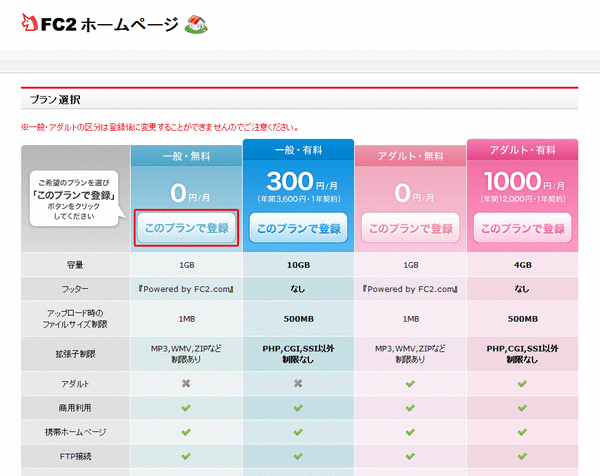Image resolution: width=600 pixels, height=476 pixels.
Task: Click the アダルト cross mark for 一般・無料
Action: point(186,383)
